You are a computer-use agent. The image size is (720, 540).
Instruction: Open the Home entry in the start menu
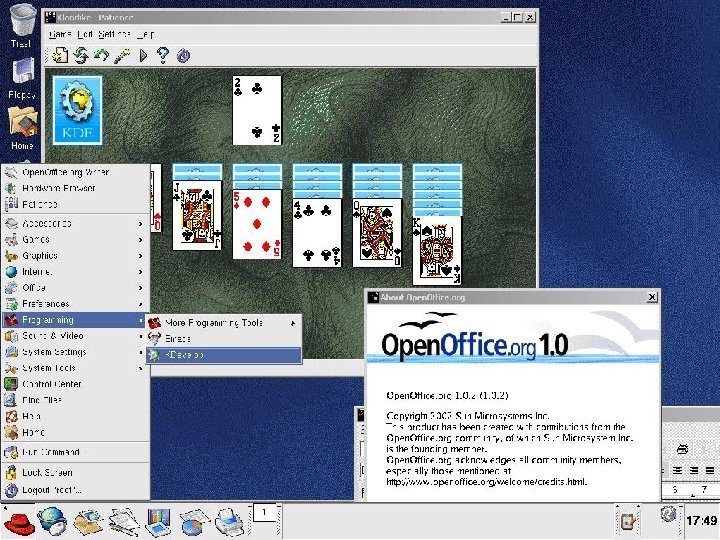click(76, 432)
